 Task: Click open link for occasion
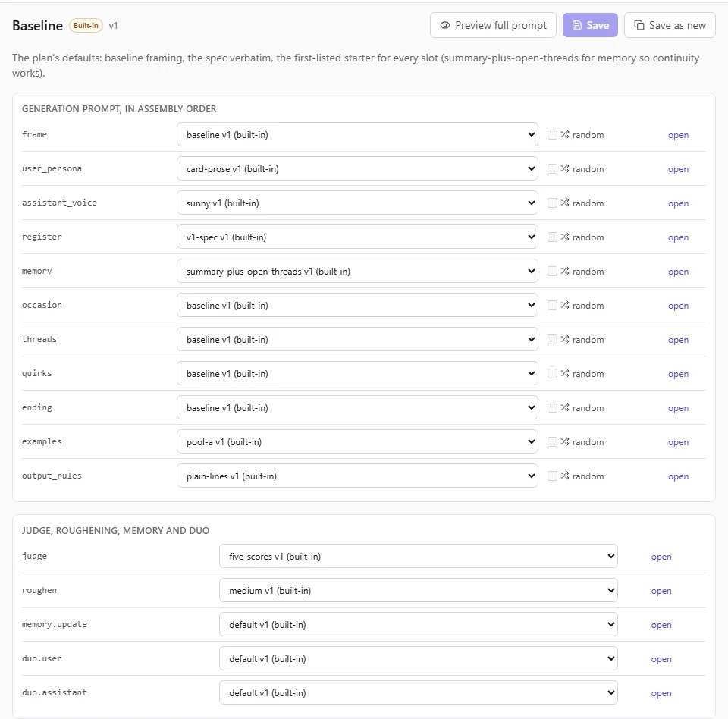pyautogui.click(x=678, y=306)
